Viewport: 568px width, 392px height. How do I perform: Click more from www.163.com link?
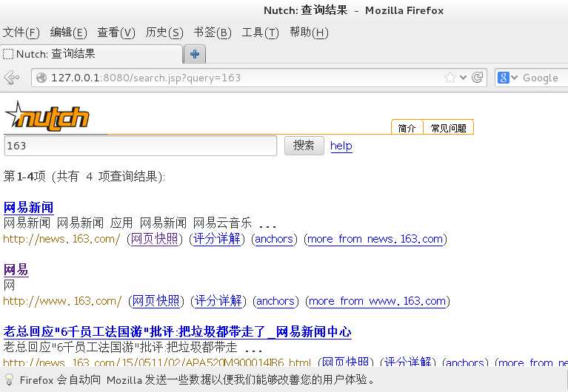(x=378, y=301)
